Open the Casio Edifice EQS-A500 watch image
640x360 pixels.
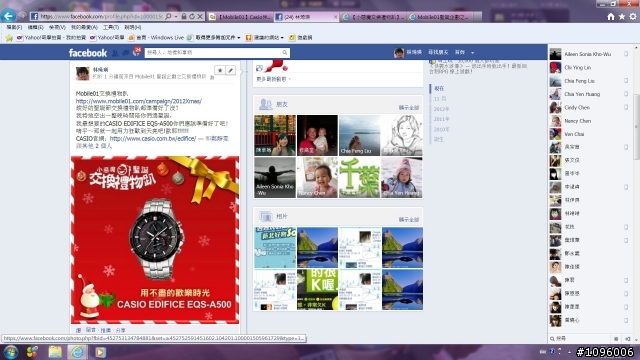click(x=155, y=240)
